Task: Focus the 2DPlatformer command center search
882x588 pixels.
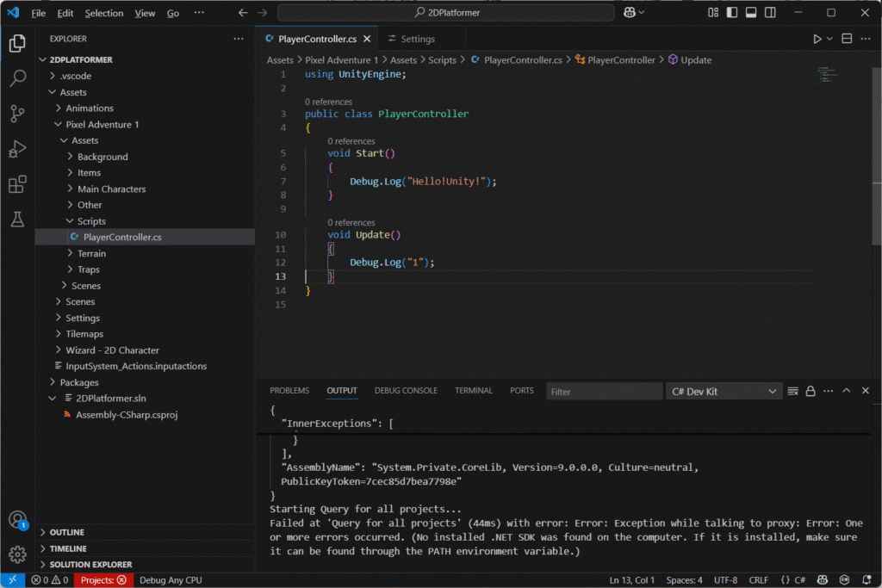Action: [445, 12]
